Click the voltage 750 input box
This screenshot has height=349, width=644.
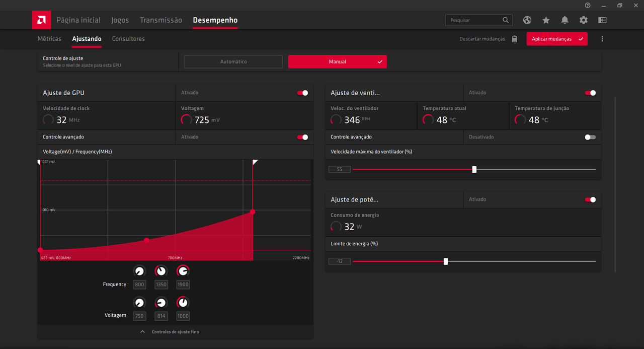(139, 316)
